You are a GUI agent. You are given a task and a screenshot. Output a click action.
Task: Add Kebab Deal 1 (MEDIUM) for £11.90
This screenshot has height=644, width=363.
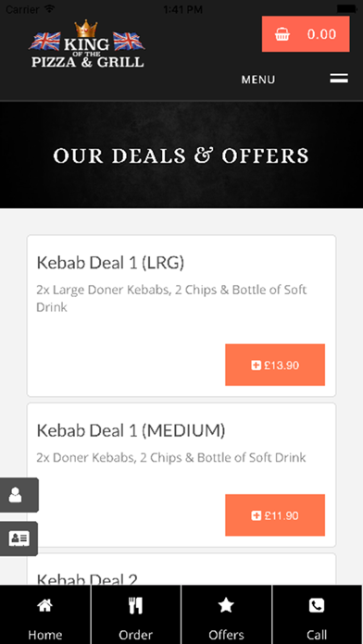[275, 515]
